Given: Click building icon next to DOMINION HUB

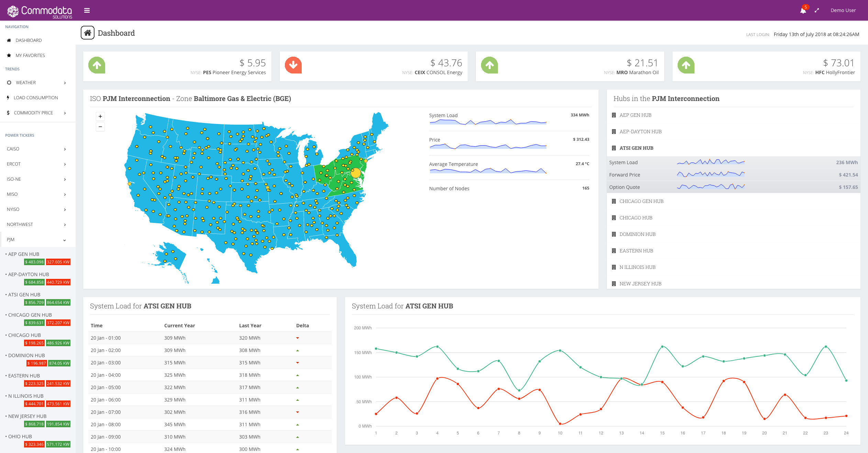Looking at the screenshot, I should 614,234.
